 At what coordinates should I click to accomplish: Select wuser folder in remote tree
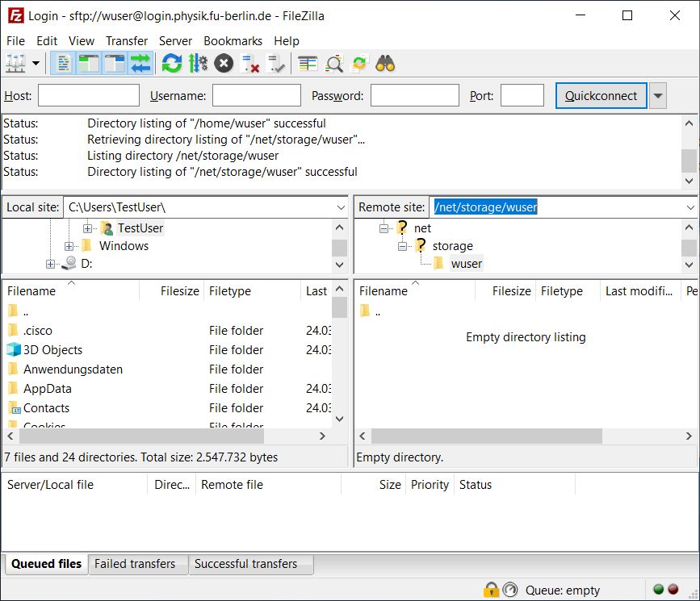tap(467, 264)
